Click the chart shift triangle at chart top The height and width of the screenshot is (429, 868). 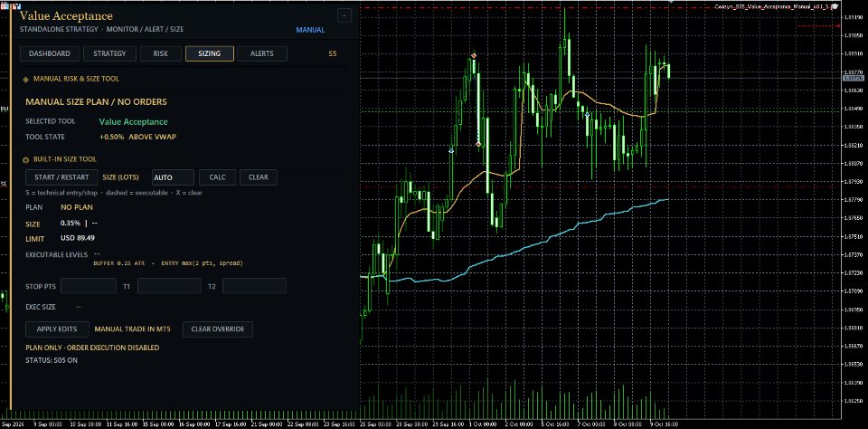[672, 2]
